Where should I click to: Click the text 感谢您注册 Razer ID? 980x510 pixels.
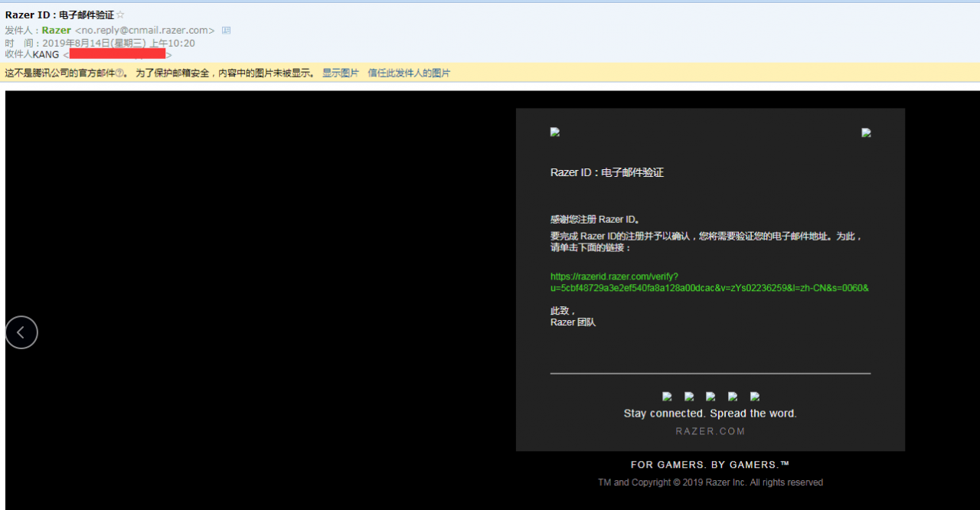(595, 220)
